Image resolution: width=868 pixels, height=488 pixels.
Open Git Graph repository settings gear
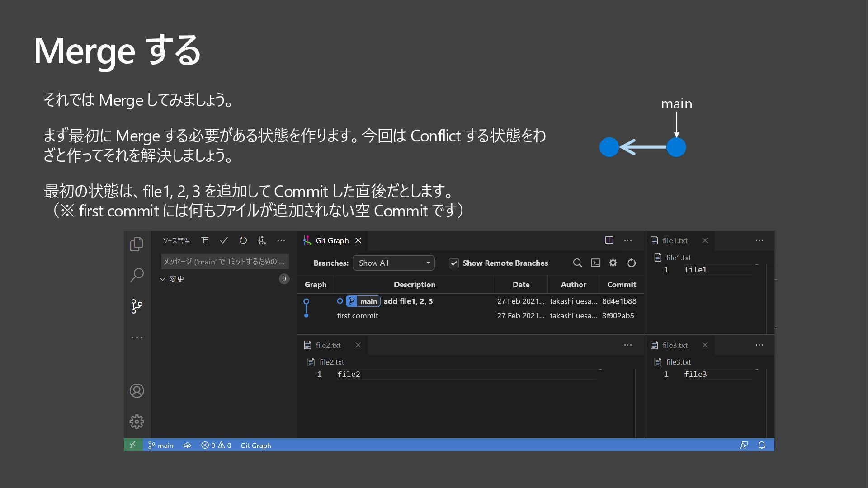click(613, 263)
